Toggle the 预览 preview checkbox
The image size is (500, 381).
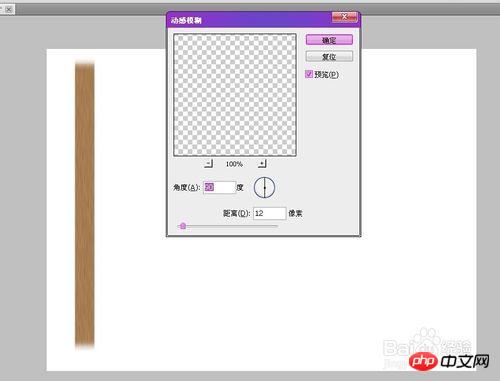click(309, 74)
